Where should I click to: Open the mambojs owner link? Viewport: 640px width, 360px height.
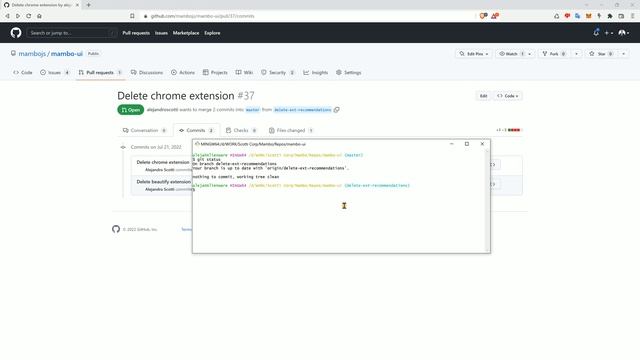click(x=32, y=53)
